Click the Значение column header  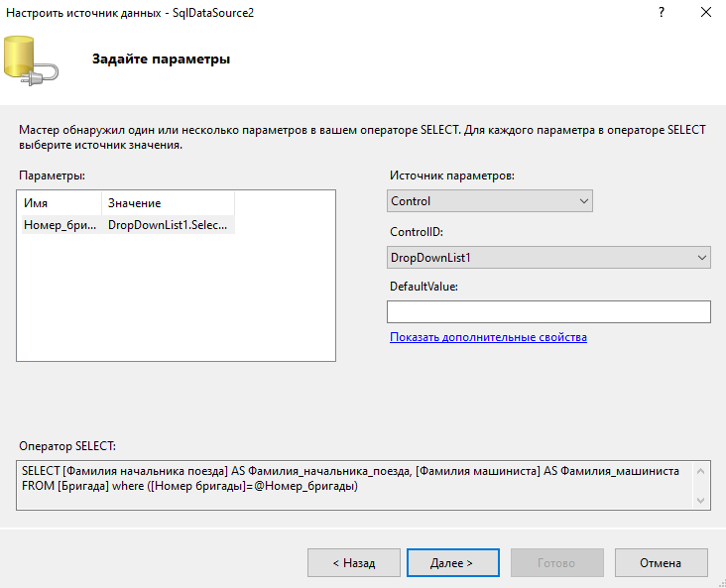click(168, 203)
